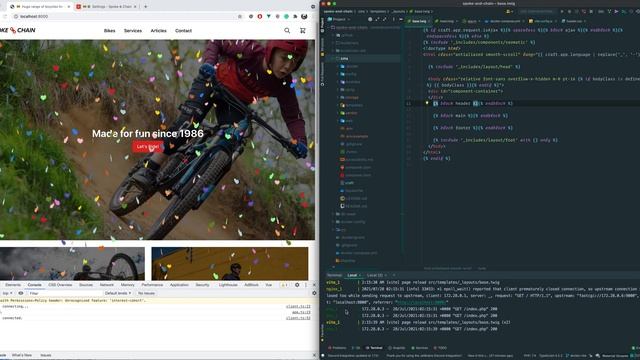This screenshot has height=360, width=640.
Task: Open the shopping cart icon
Action: click(x=302, y=31)
